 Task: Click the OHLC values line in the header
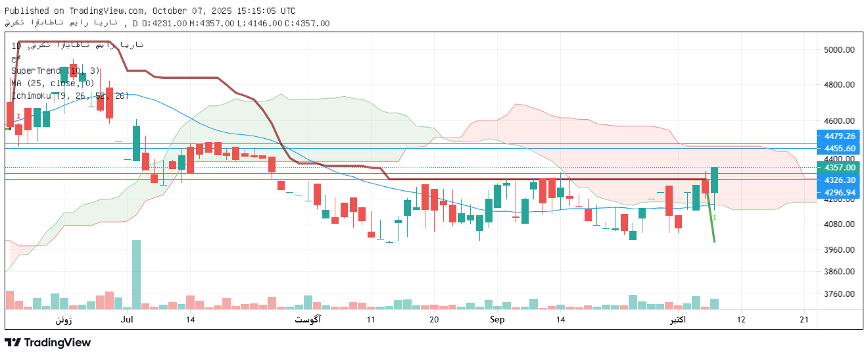(230, 24)
